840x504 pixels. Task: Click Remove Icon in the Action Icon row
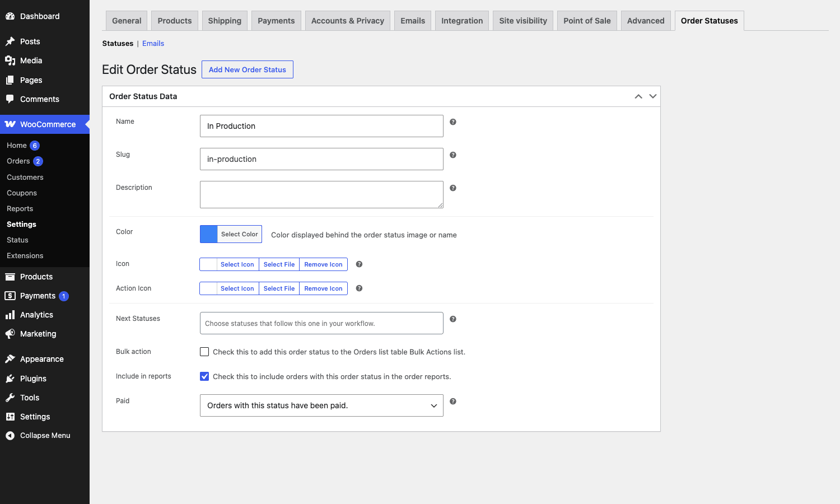(x=324, y=288)
